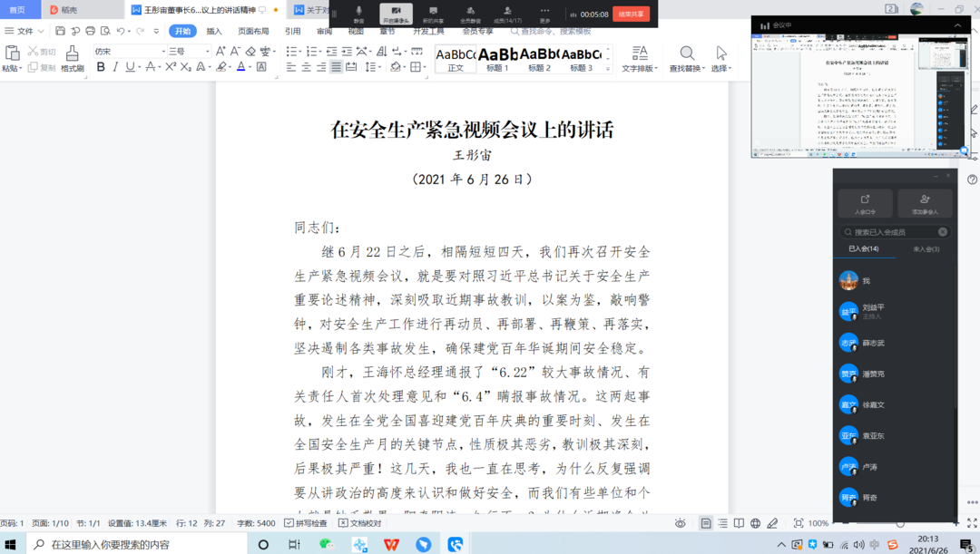Toggle spell check (拼写检查) in the status bar

(x=306, y=523)
